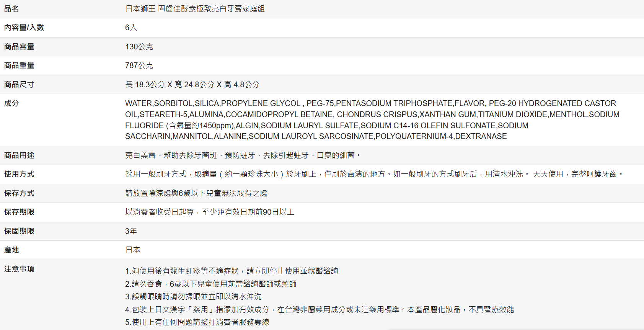
Task: Click the 注意事項 row label
Action: [19, 269]
